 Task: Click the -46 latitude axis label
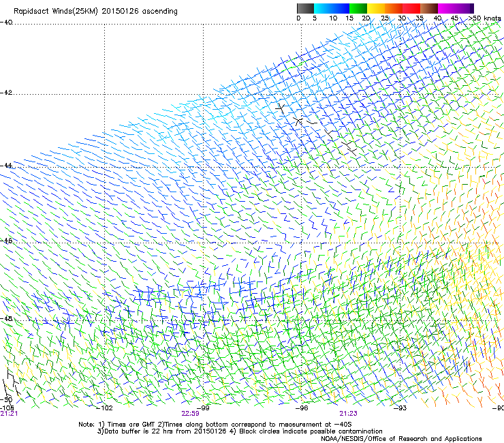(6, 241)
